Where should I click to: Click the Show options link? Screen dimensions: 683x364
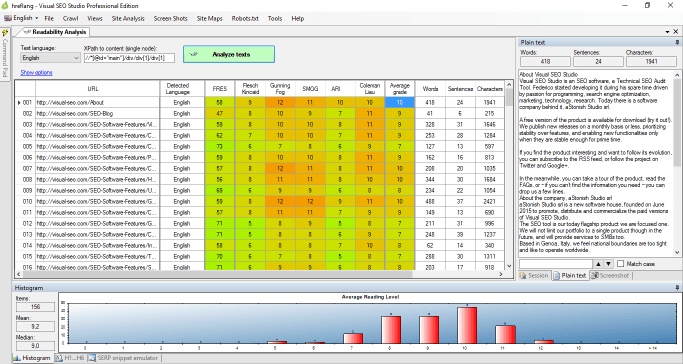click(37, 73)
